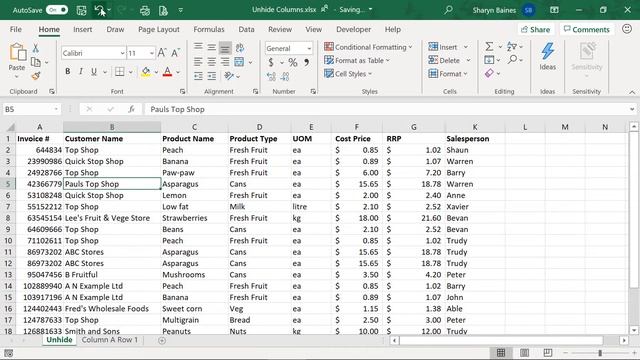Click the Quick Print icon
This screenshot has height=360, width=640.
144,10
